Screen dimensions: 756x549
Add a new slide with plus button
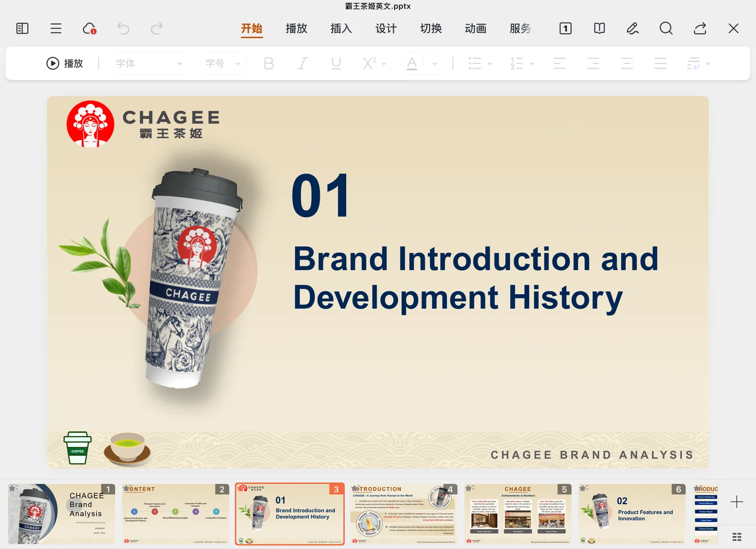tap(737, 502)
